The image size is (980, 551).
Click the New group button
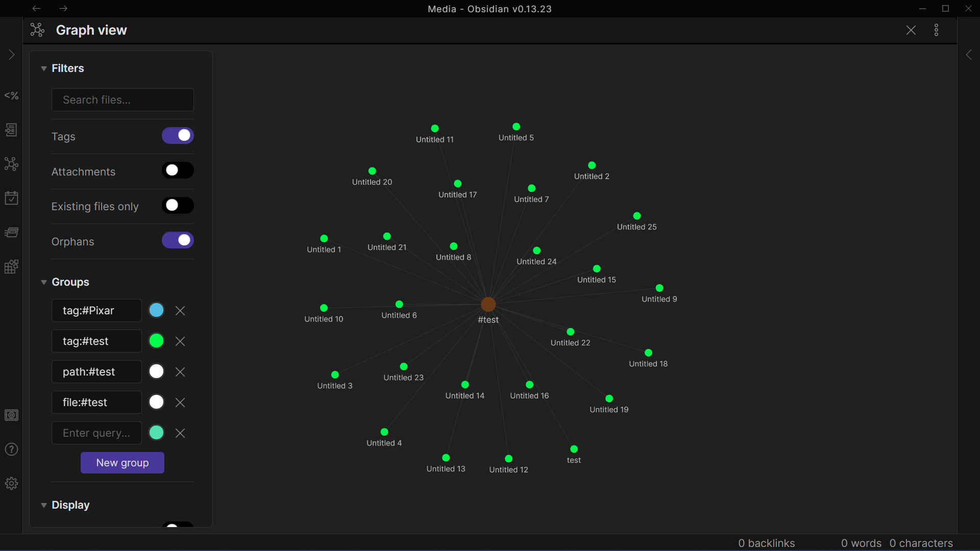click(122, 463)
